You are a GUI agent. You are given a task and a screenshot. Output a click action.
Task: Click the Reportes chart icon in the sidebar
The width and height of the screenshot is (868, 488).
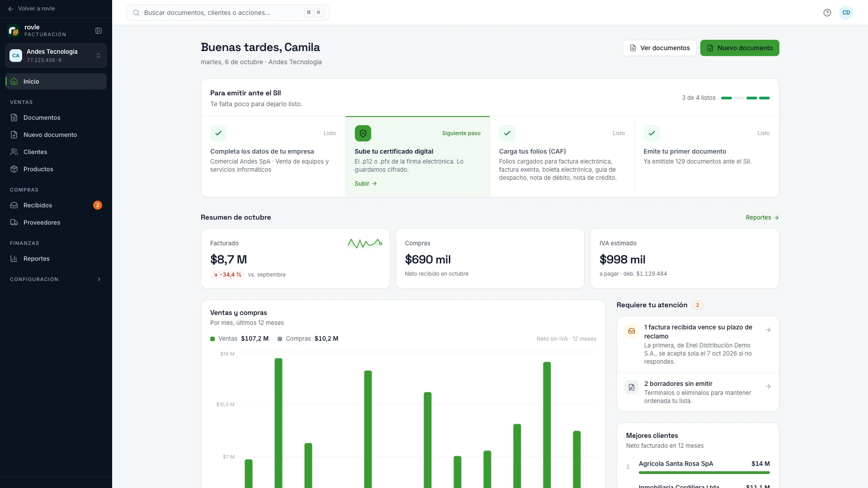(x=14, y=258)
